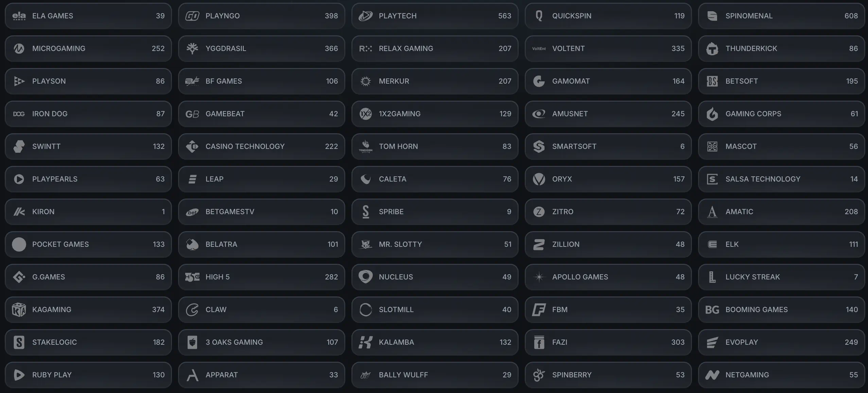Viewport: 868px width, 393px height.
Task: Click the Evoplay game count 249
Action: 851,342
